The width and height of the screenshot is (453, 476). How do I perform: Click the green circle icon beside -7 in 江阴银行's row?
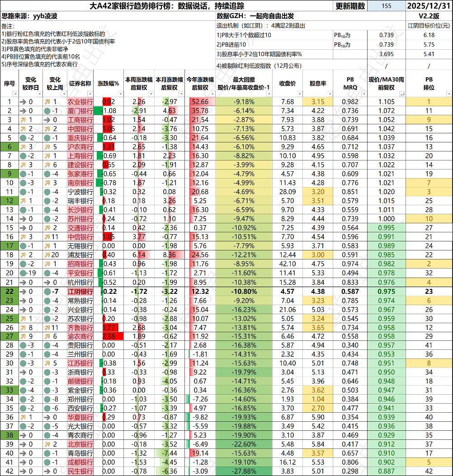tap(47, 292)
